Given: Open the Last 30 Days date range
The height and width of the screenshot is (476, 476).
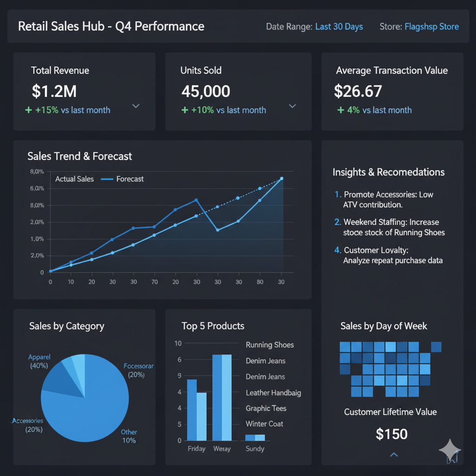Looking at the screenshot, I should point(339,26).
